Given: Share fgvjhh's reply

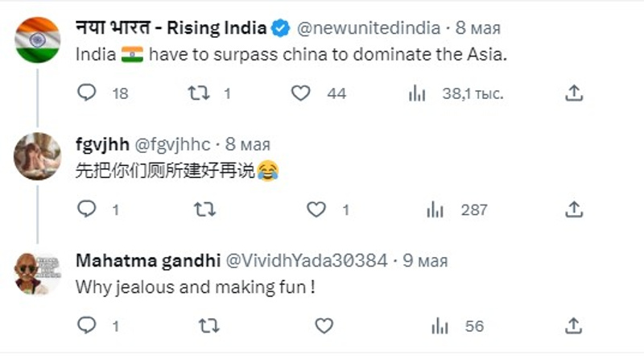Looking at the screenshot, I should [x=573, y=209].
